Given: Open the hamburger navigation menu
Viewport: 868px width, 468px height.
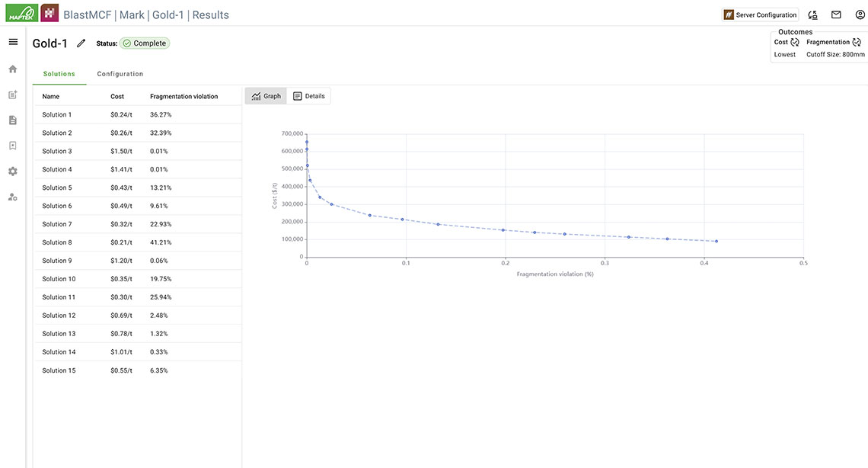Looking at the screenshot, I should click(x=13, y=42).
